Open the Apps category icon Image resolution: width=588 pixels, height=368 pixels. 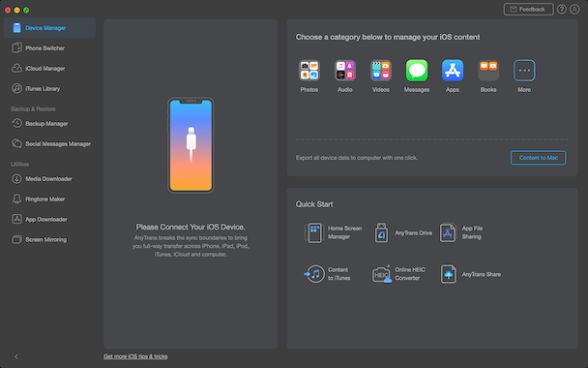[x=453, y=71]
